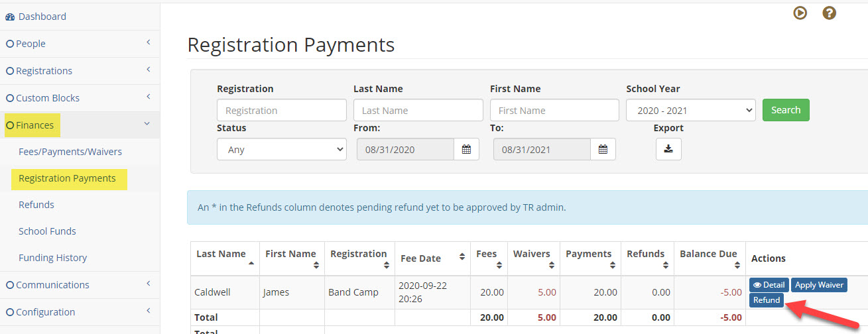Click the To date field

(x=542, y=149)
